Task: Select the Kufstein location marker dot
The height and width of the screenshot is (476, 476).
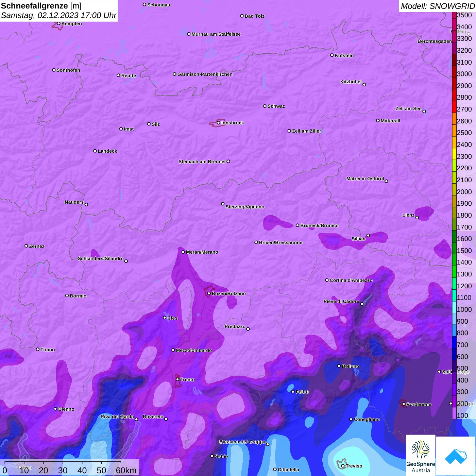Action: [332, 55]
